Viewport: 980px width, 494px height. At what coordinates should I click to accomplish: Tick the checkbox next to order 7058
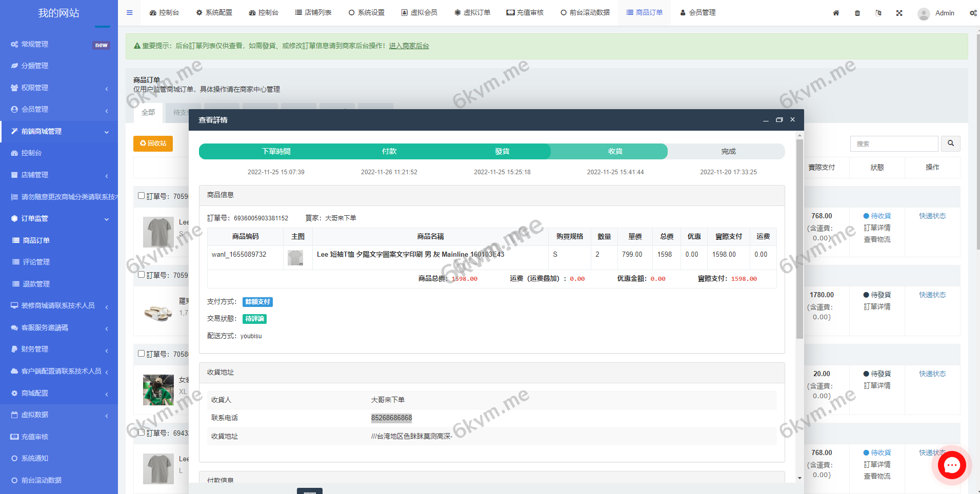tap(142, 354)
